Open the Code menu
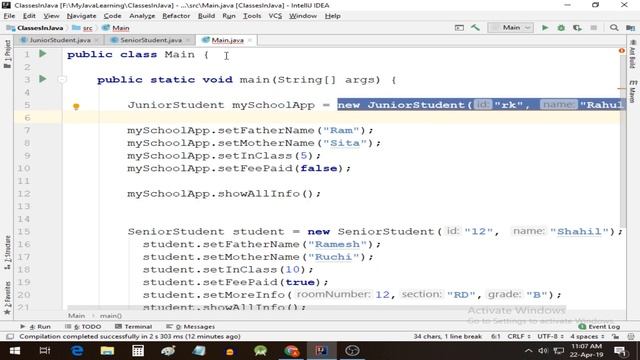 click(112, 16)
